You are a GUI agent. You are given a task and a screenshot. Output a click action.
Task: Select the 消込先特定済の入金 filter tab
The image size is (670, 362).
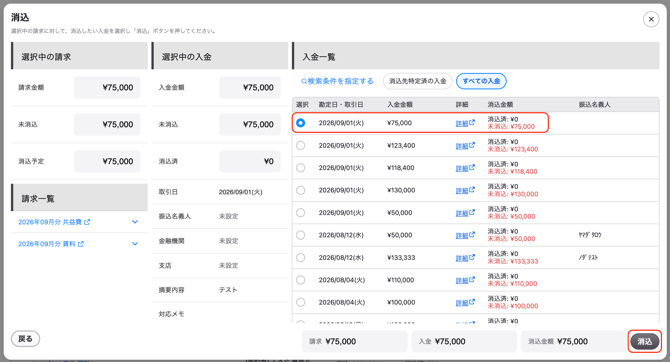pyautogui.click(x=417, y=81)
